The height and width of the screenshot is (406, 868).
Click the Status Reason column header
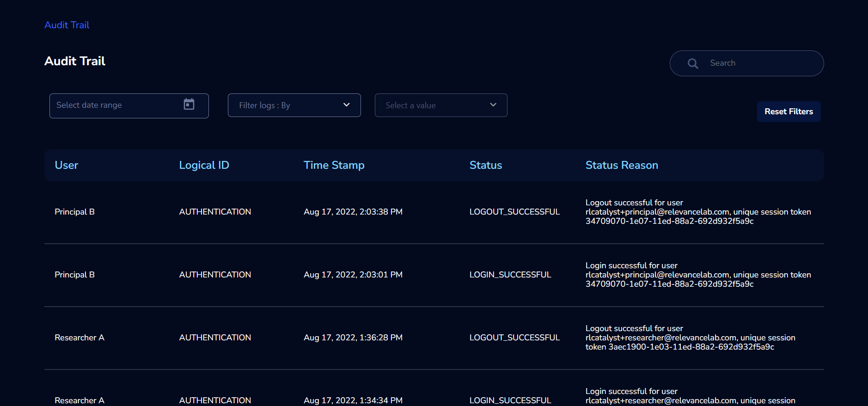pyautogui.click(x=622, y=165)
